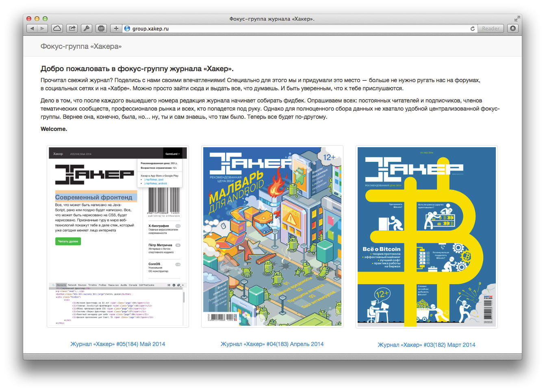Enter full screen with the corner arrows icon
545x392 pixels.
(517, 19)
